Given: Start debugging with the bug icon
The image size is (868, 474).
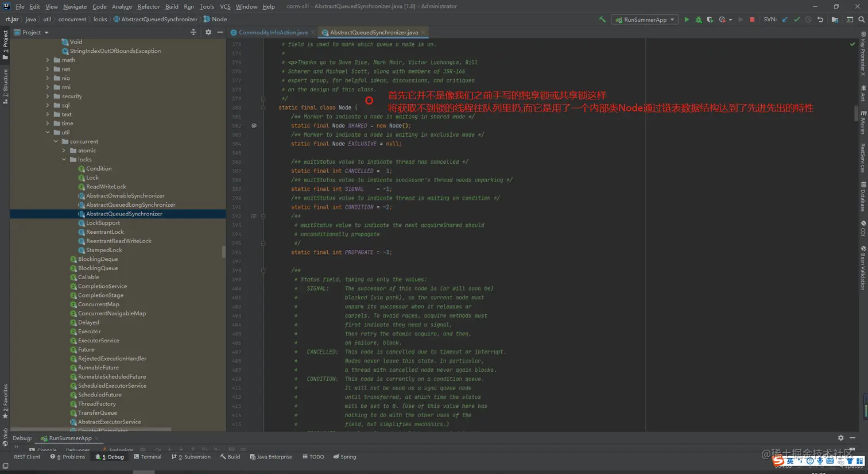Looking at the screenshot, I should point(699,20).
